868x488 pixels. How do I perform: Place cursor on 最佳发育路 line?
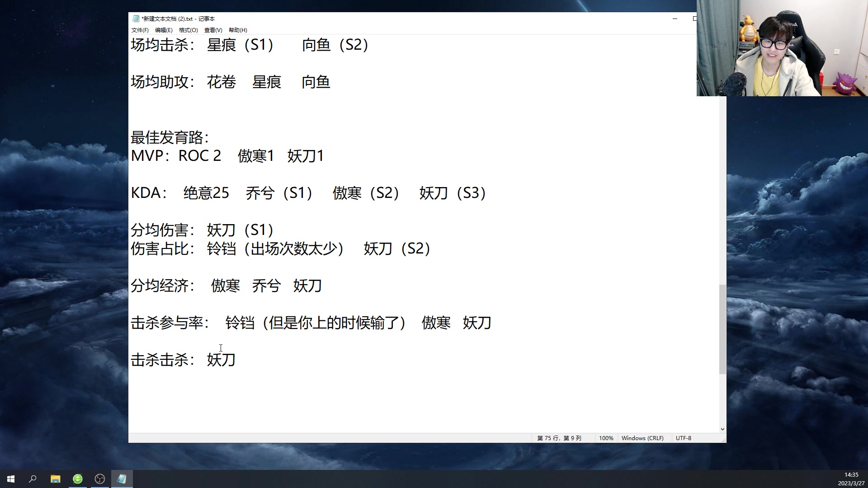[170, 137]
